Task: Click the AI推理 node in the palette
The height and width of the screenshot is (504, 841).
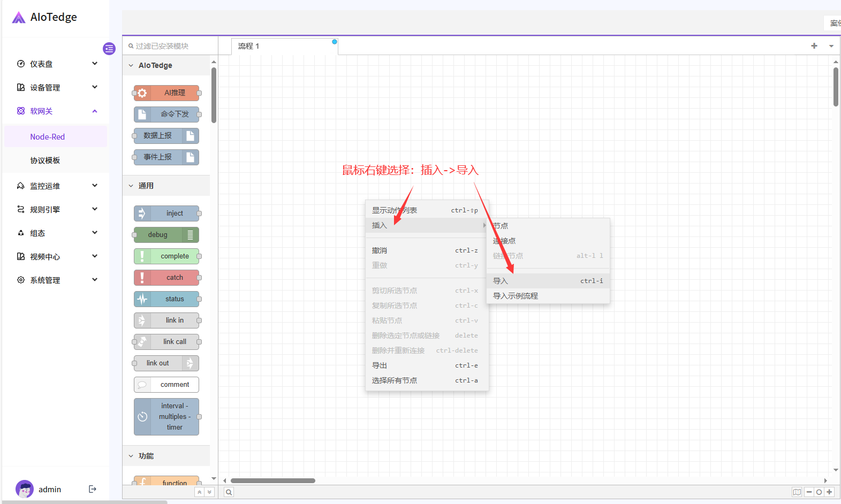Action: pyautogui.click(x=166, y=93)
